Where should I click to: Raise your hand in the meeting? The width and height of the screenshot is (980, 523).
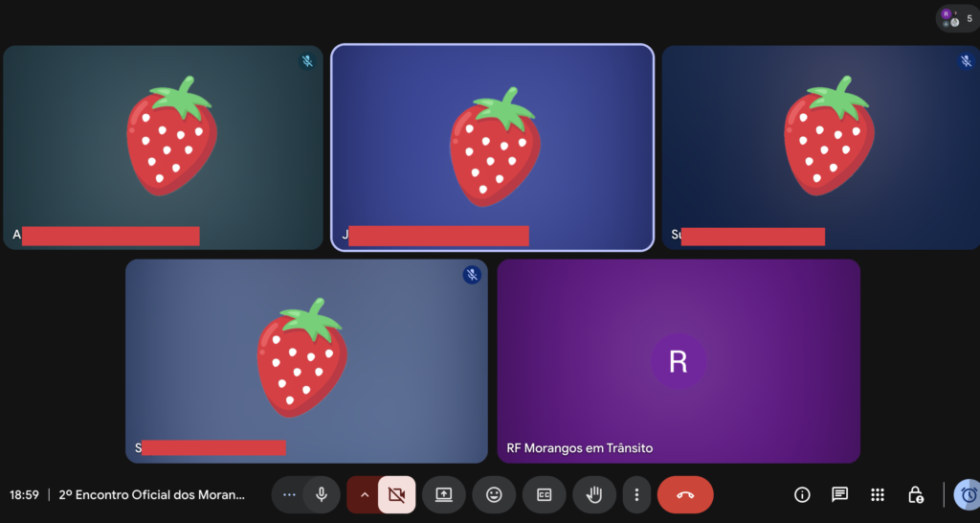click(x=594, y=494)
